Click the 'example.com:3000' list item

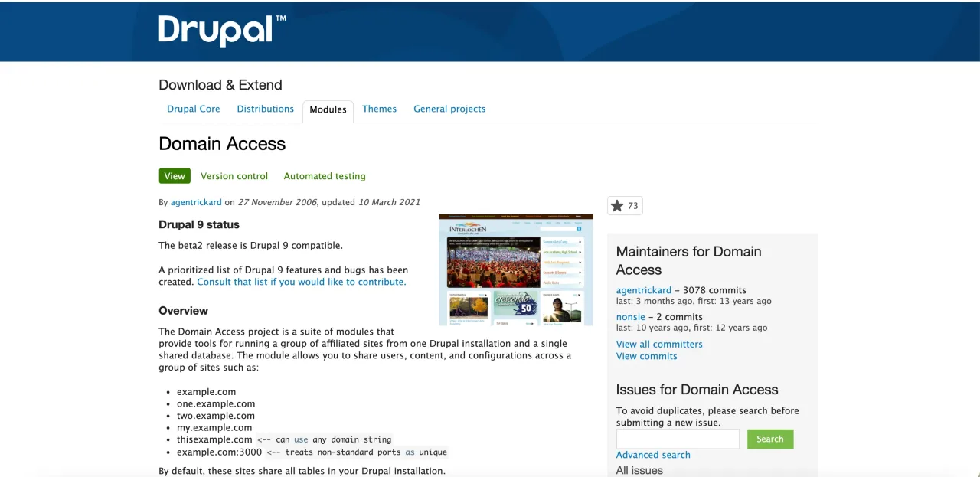219,452
